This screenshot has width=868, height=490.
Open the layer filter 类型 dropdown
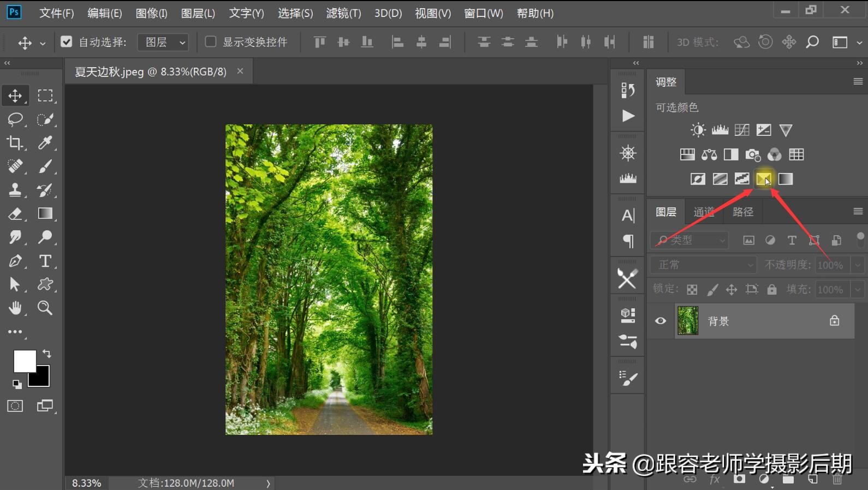point(691,240)
